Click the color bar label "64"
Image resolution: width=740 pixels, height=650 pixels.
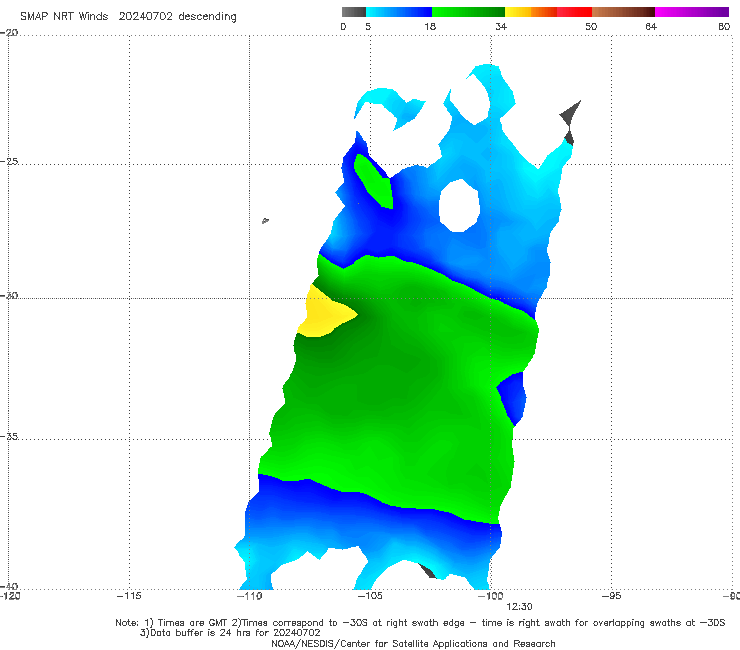pos(651,26)
